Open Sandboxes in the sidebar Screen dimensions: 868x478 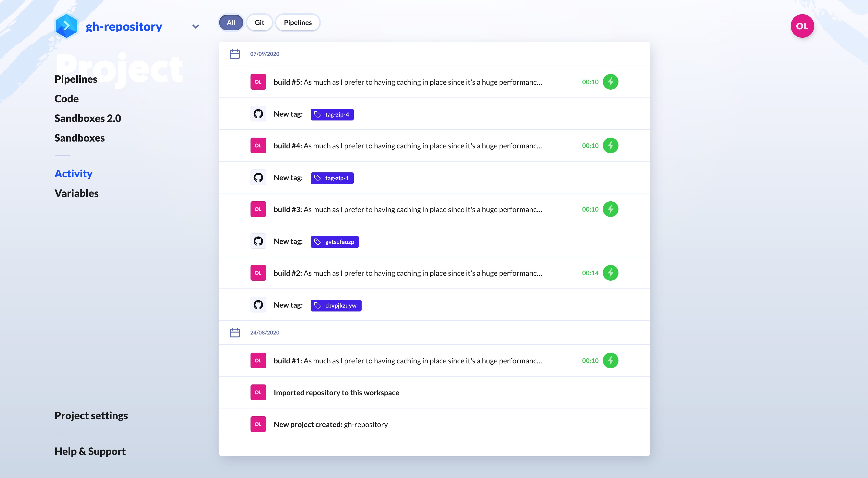point(80,138)
